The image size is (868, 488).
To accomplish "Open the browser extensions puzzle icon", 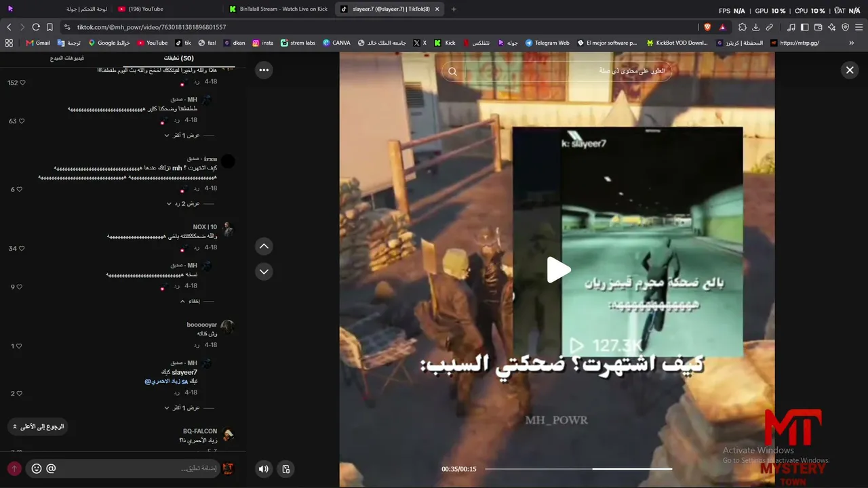I will (x=742, y=27).
